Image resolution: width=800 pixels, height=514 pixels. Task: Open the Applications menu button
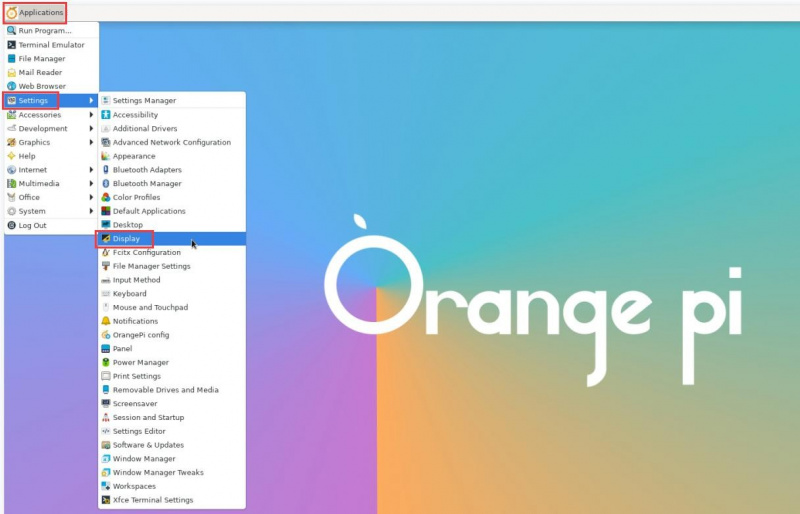[35, 12]
